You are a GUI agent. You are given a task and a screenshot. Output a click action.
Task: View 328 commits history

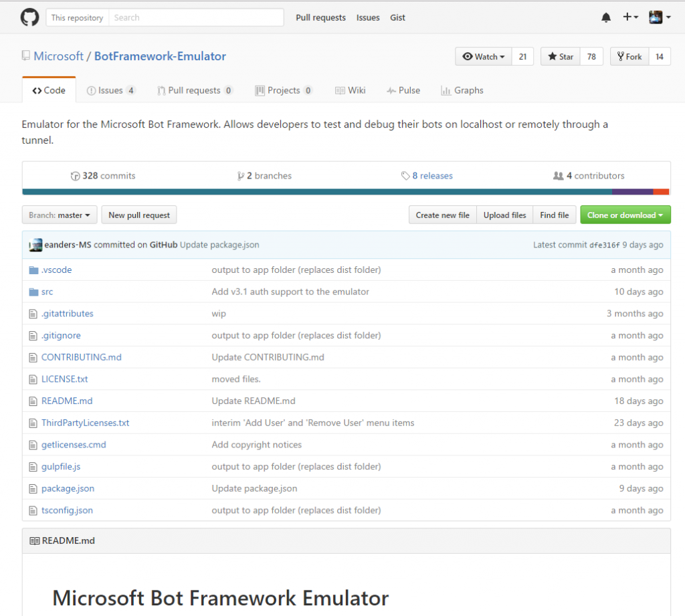click(x=103, y=176)
